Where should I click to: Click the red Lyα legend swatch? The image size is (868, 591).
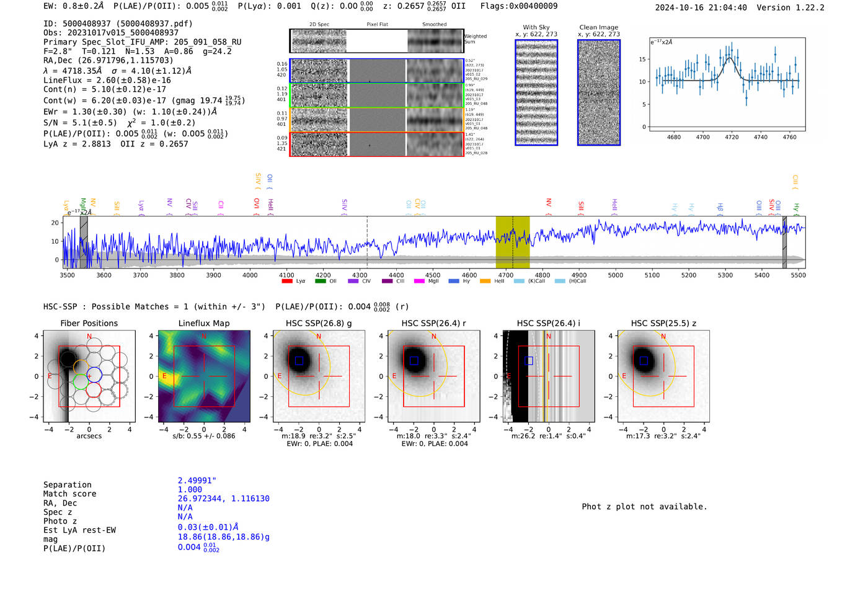[287, 282]
